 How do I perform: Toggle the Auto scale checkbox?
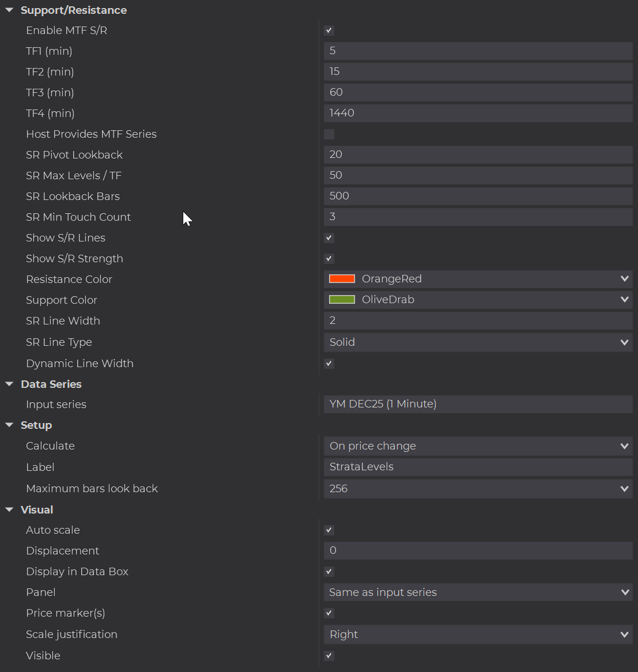[x=329, y=530]
